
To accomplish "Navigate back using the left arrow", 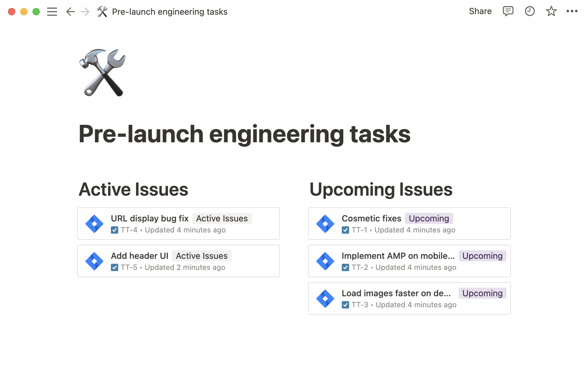I will pos(70,11).
